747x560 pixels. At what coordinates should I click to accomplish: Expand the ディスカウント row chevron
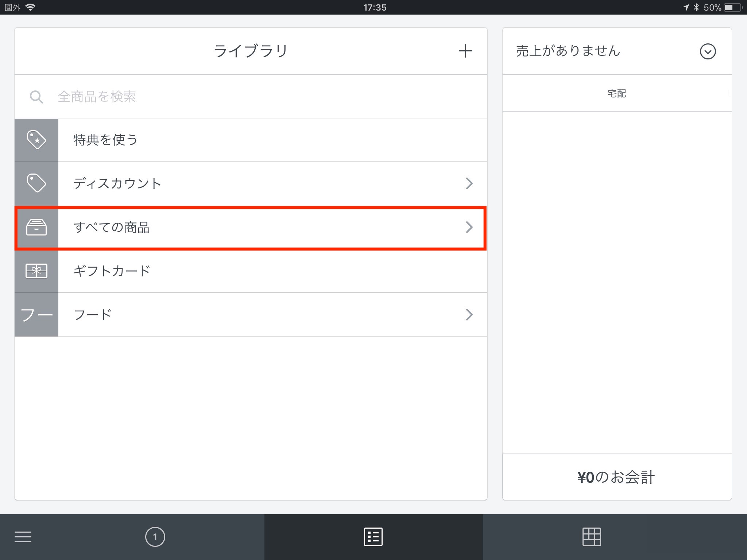point(469,183)
